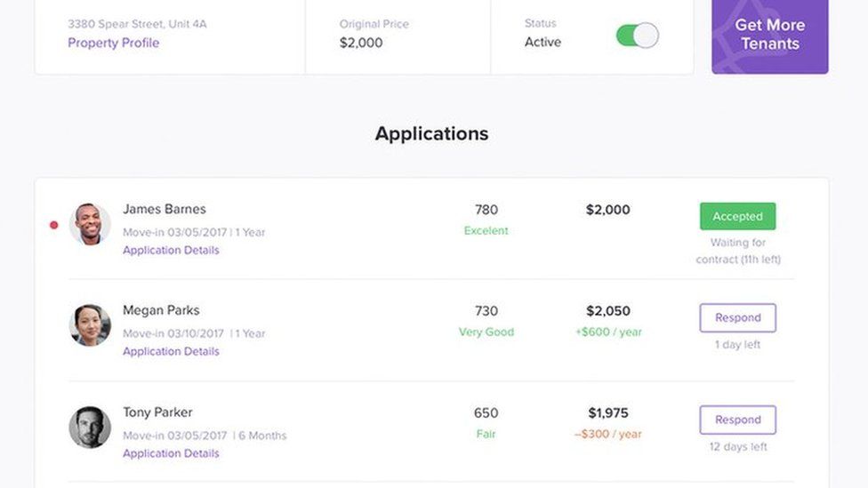Respond to Tony Parker's application

point(737,420)
